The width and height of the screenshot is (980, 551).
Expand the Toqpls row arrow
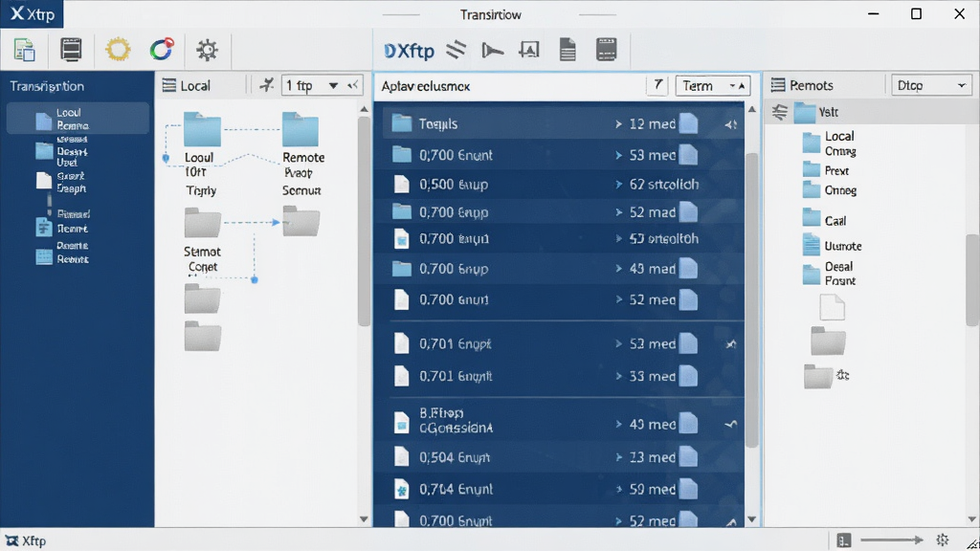pyautogui.click(x=618, y=124)
